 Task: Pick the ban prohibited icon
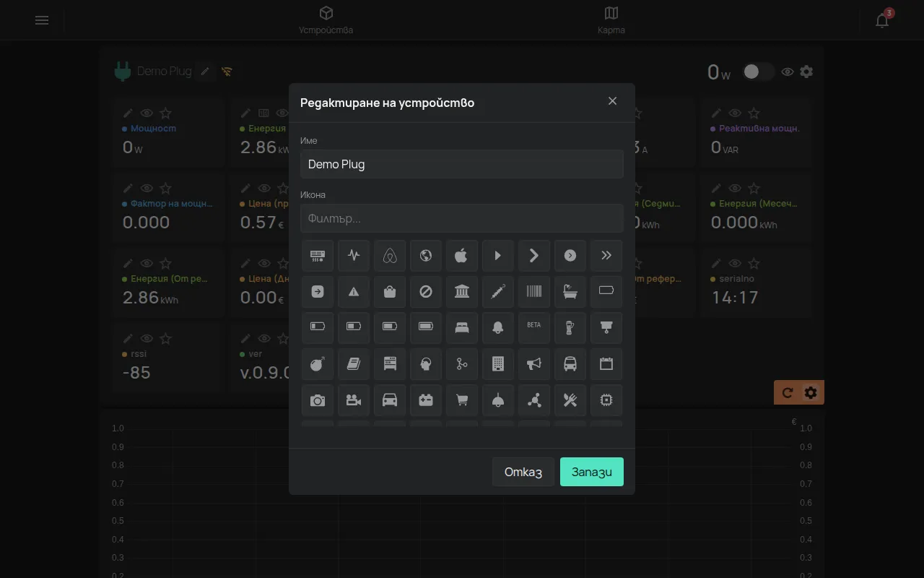tap(426, 291)
